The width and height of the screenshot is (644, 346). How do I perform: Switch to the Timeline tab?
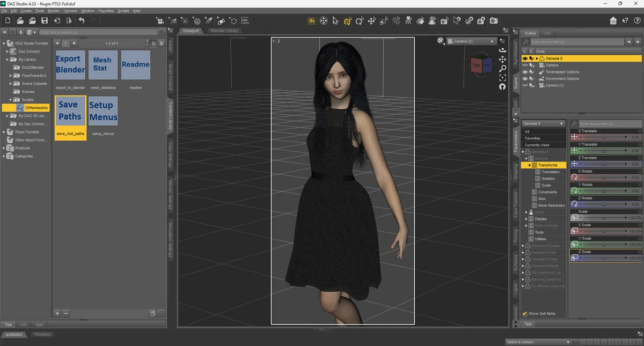pos(42,334)
